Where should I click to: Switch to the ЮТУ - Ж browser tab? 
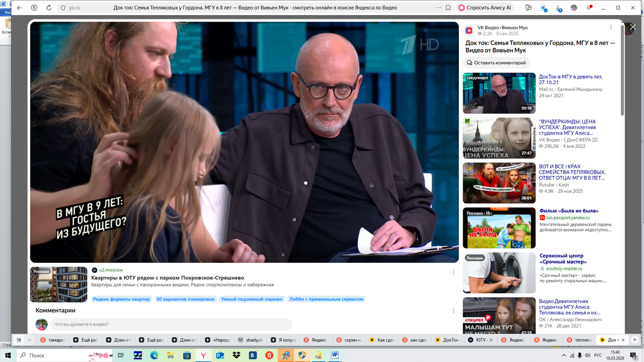[480, 340]
